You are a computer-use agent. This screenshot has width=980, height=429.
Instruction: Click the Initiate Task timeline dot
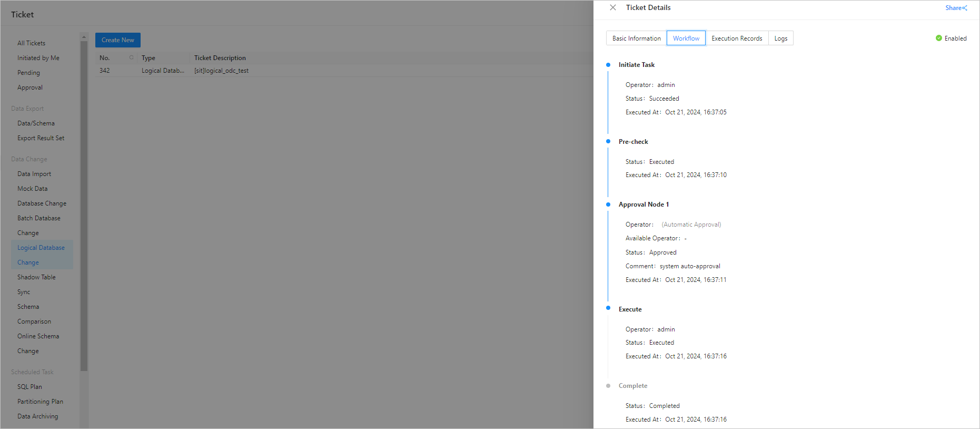coord(608,65)
